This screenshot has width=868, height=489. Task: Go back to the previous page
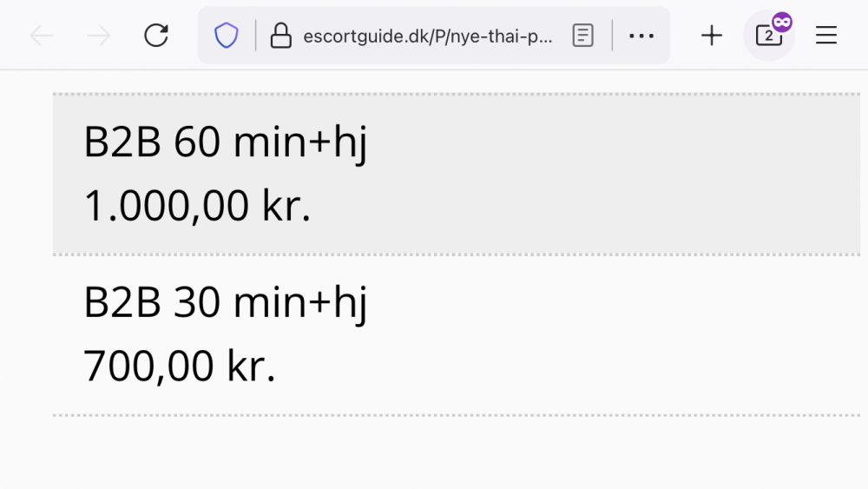click(x=42, y=36)
